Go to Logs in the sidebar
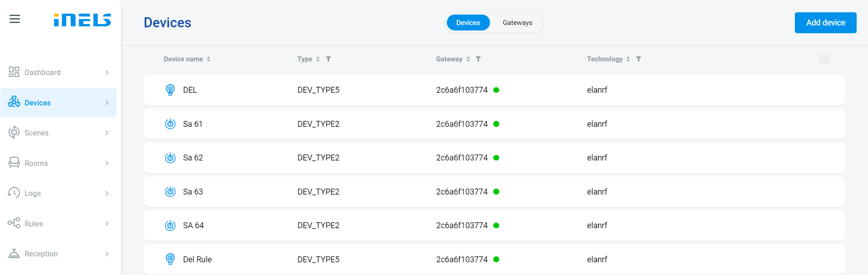Viewport: 868px width, 275px height. [x=33, y=193]
